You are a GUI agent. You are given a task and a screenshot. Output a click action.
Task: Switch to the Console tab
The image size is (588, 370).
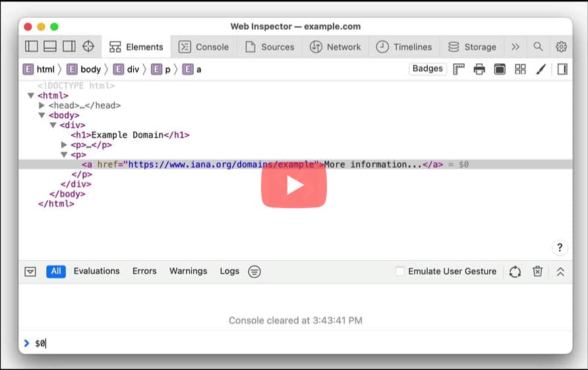tap(204, 47)
